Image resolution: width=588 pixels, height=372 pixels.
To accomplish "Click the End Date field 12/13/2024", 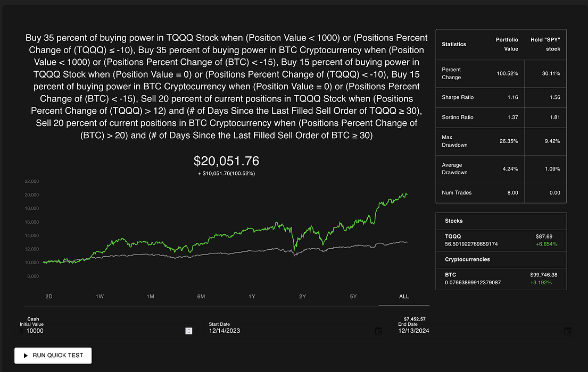I will (x=484, y=331).
